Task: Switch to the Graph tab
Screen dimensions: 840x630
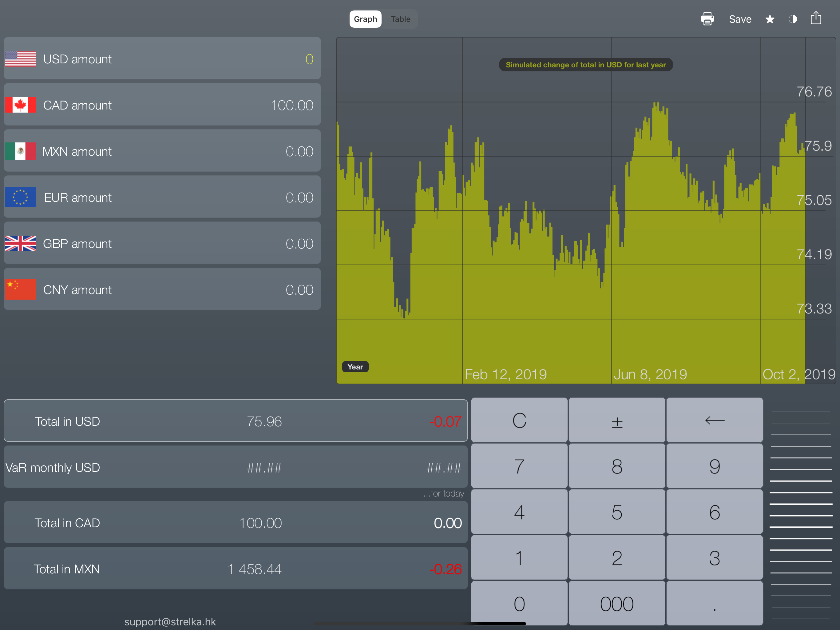Action: 365,19
